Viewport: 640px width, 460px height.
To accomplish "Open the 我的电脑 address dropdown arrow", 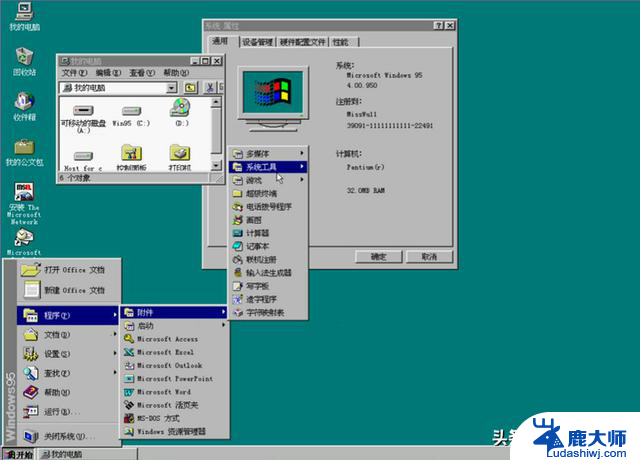I will click(x=172, y=87).
